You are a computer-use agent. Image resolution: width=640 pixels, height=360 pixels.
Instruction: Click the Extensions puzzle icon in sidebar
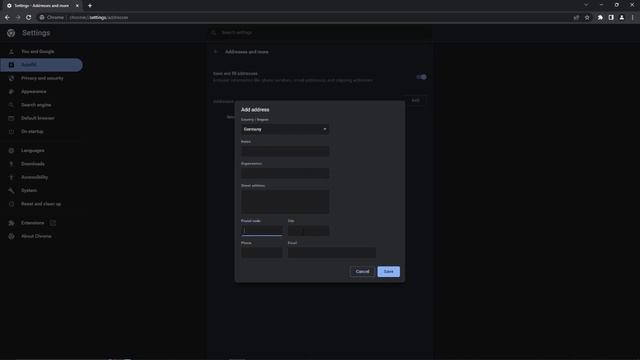(11, 223)
